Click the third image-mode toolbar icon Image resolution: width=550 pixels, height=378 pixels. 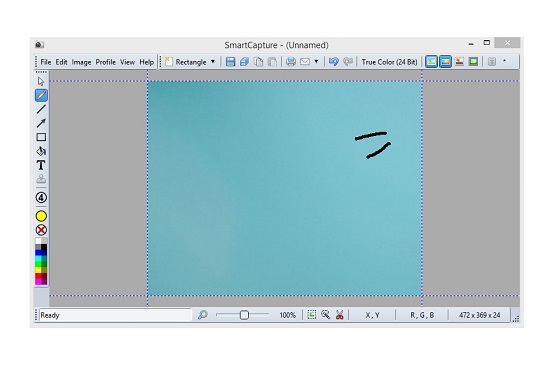pyautogui.click(x=459, y=62)
